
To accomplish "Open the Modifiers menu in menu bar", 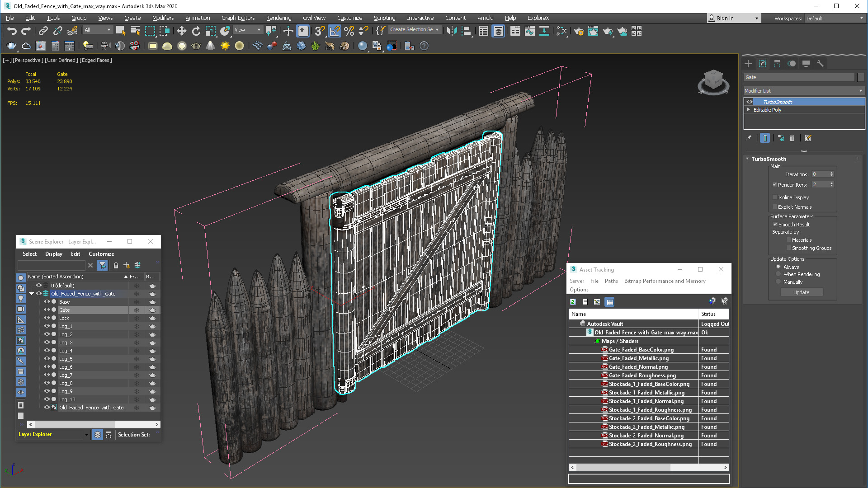I will (x=162, y=17).
